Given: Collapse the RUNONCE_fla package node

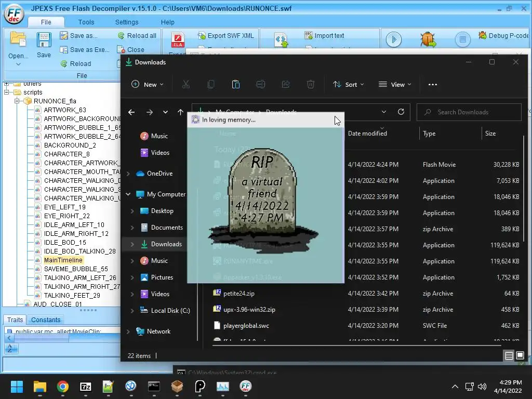Looking at the screenshot, I should coord(17,101).
